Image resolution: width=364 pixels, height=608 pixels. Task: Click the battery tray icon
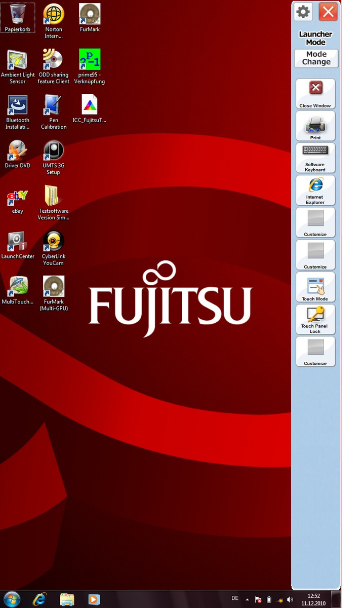point(269,599)
